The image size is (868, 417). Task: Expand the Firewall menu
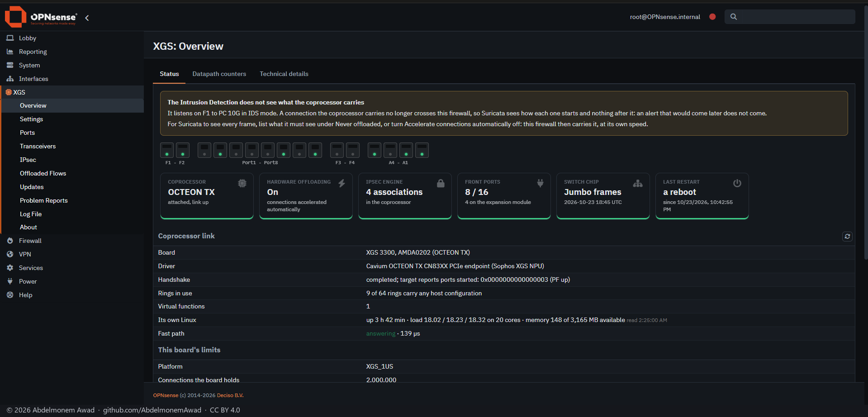(72, 241)
